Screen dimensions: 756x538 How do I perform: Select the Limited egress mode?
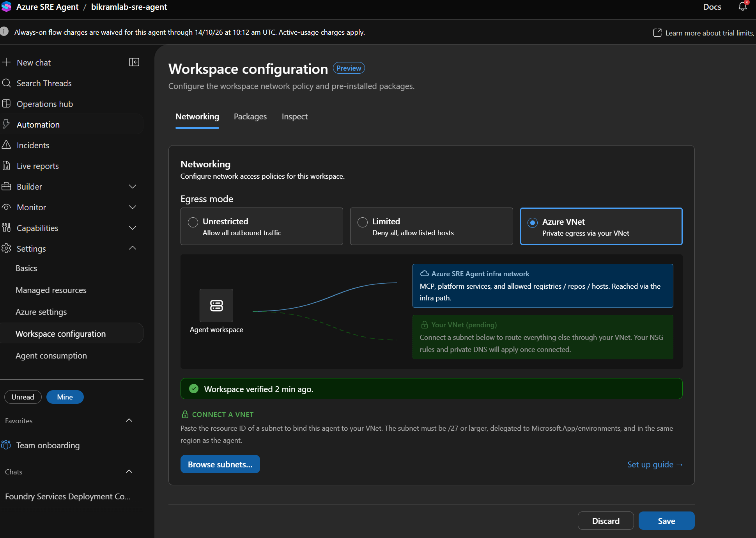coord(431,226)
